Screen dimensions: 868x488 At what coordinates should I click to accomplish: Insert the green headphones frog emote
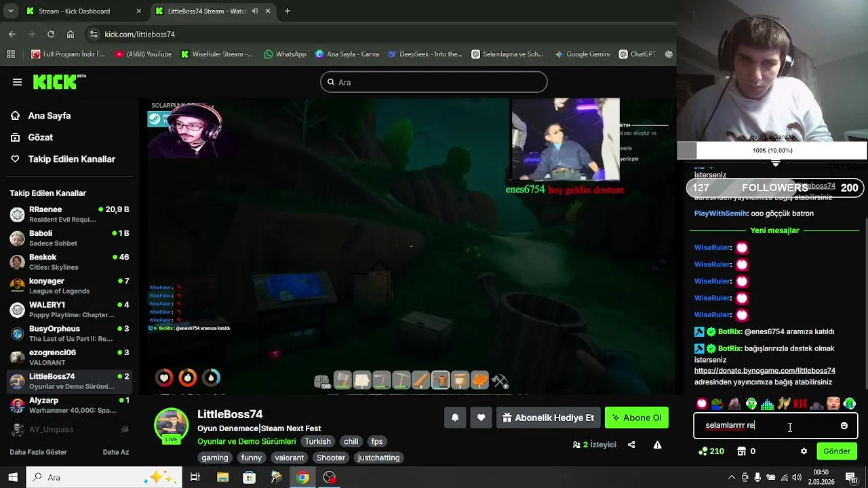pos(751,404)
